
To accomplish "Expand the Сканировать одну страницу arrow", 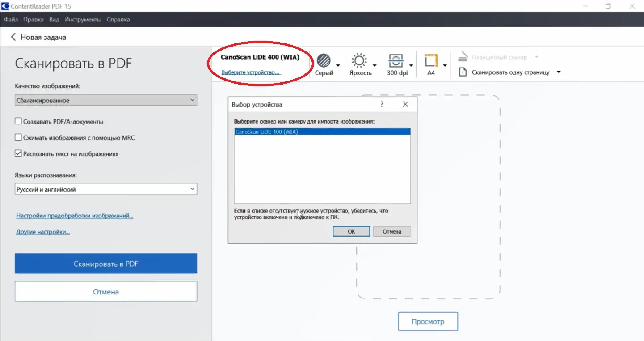I will tap(558, 72).
